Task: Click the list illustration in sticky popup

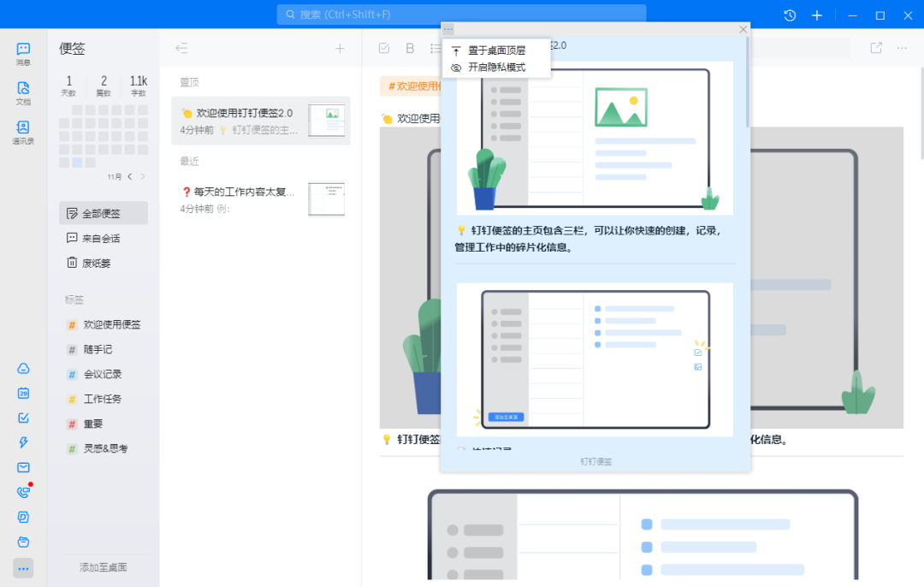Action: click(595, 359)
